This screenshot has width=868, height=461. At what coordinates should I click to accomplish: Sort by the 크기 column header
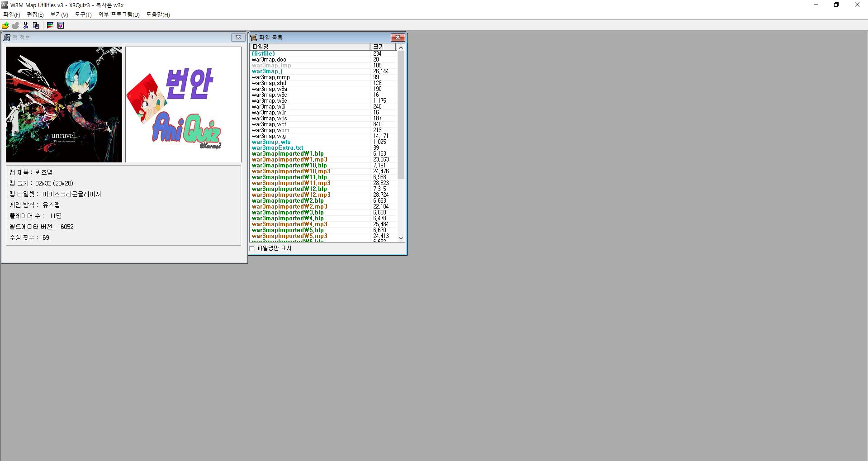tap(383, 47)
